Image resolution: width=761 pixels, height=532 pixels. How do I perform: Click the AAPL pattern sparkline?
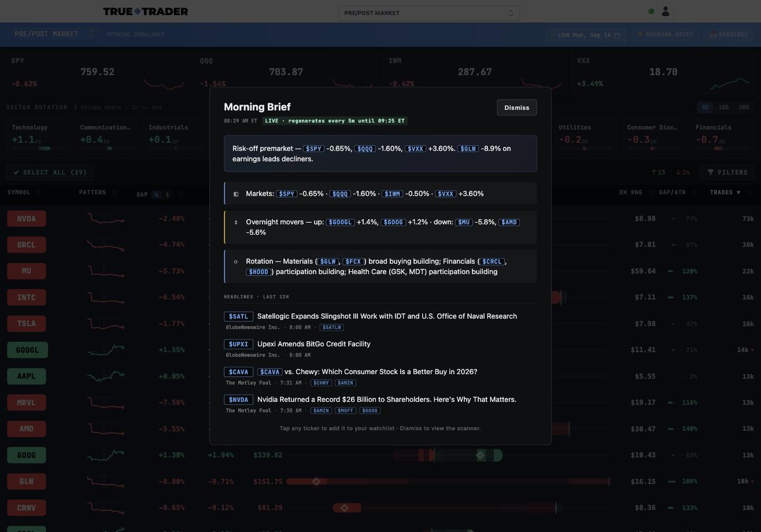[x=106, y=376]
